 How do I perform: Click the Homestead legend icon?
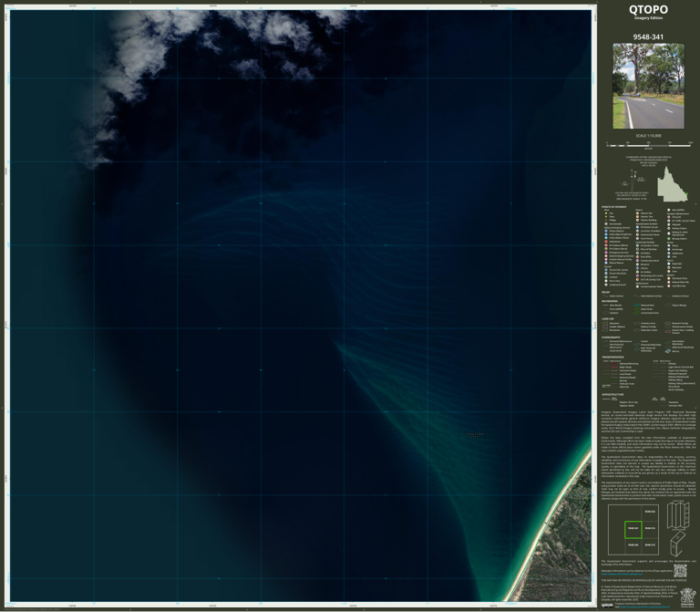point(606,223)
